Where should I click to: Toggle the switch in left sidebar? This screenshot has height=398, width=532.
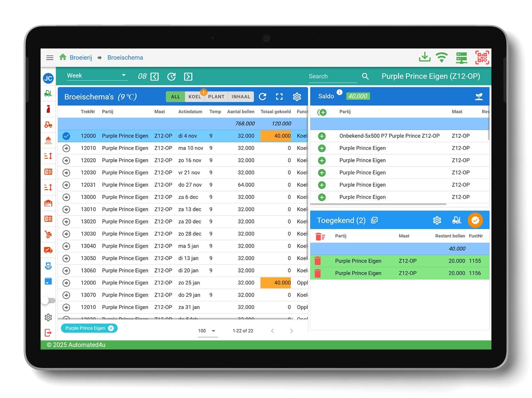pyautogui.click(x=48, y=300)
